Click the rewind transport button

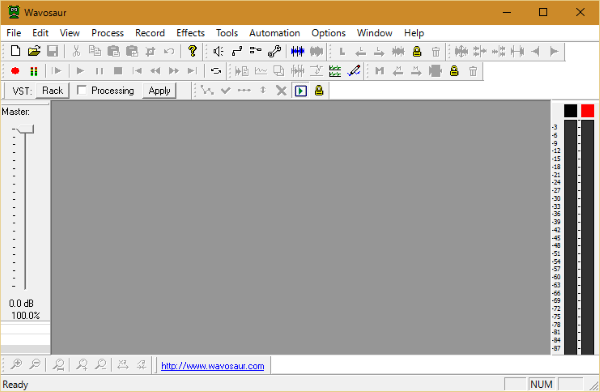pos(155,71)
